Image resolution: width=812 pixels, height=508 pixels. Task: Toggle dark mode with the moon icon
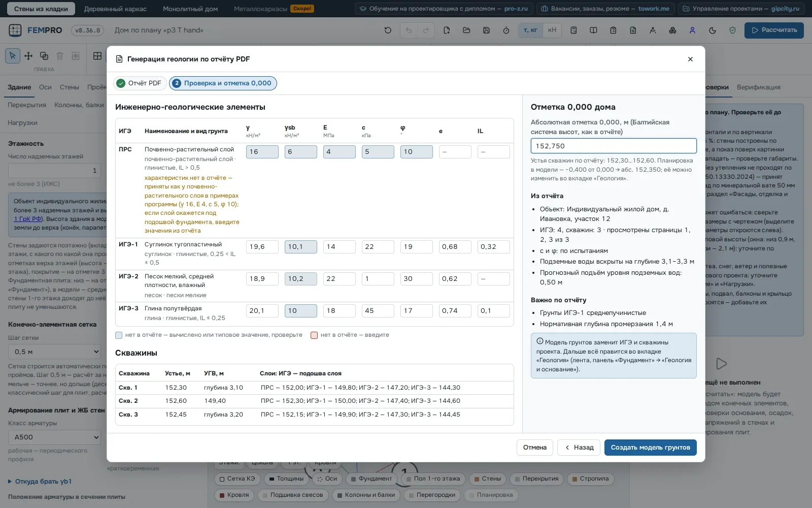713,30
